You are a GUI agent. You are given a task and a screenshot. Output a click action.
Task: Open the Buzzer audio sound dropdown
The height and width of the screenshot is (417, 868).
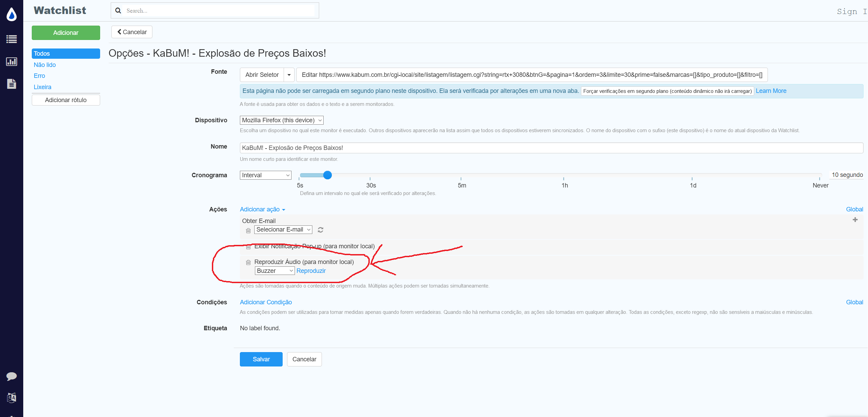point(274,271)
